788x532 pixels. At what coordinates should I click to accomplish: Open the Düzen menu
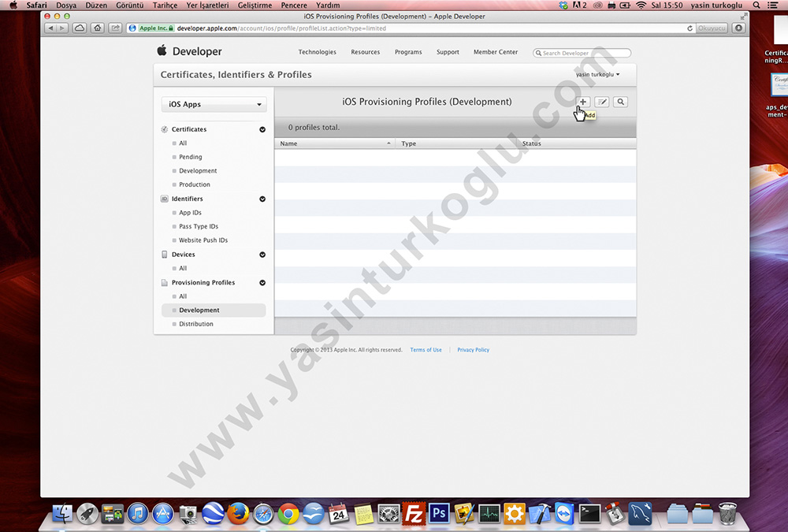coord(96,5)
